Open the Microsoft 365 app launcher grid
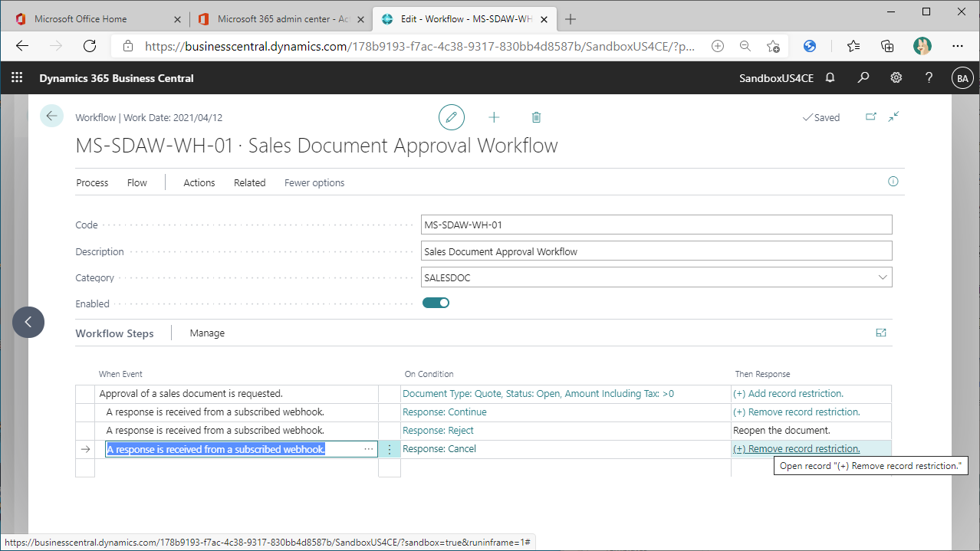The height and width of the screenshot is (551, 980). pos(17,77)
